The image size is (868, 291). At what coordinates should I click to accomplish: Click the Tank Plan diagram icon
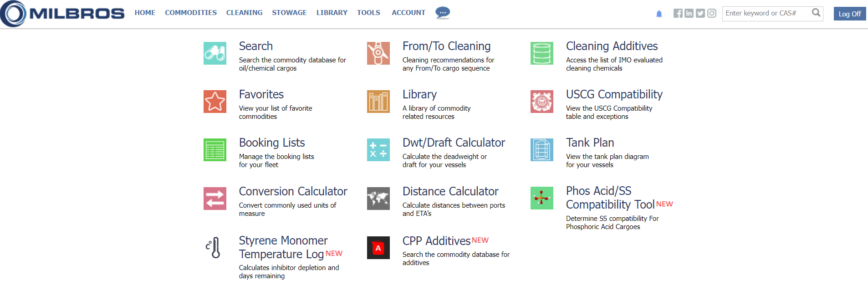541,150
